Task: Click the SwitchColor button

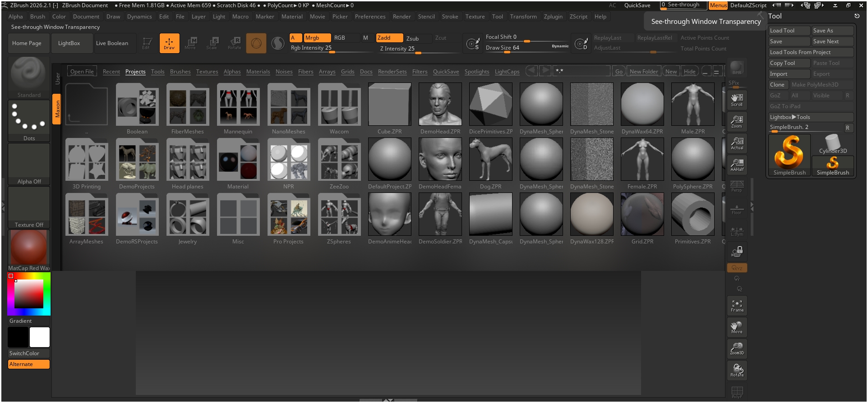Action: 29,353
